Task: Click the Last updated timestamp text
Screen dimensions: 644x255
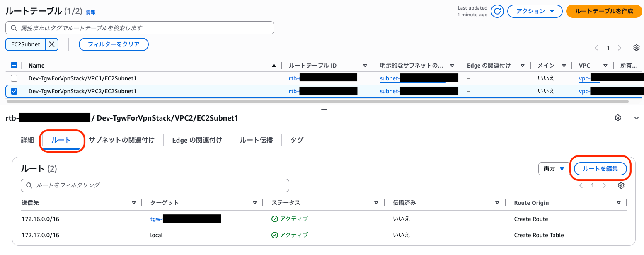Action: (472, 11)
